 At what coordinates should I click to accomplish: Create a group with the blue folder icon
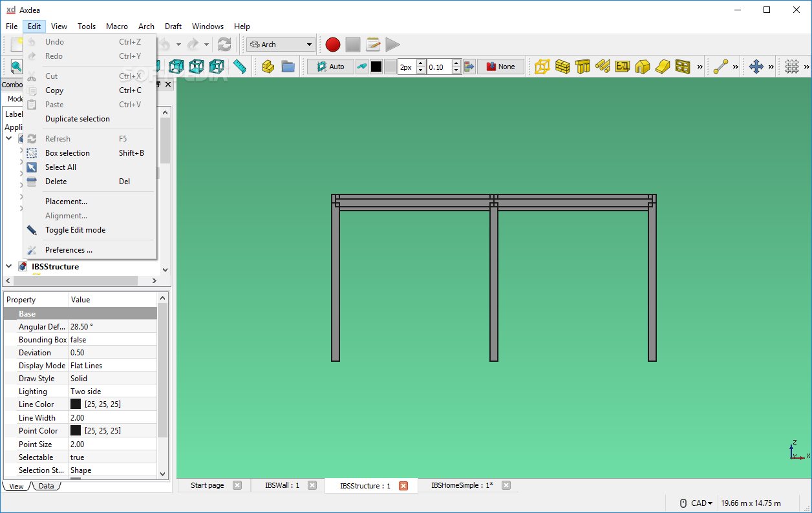point(288,67)
